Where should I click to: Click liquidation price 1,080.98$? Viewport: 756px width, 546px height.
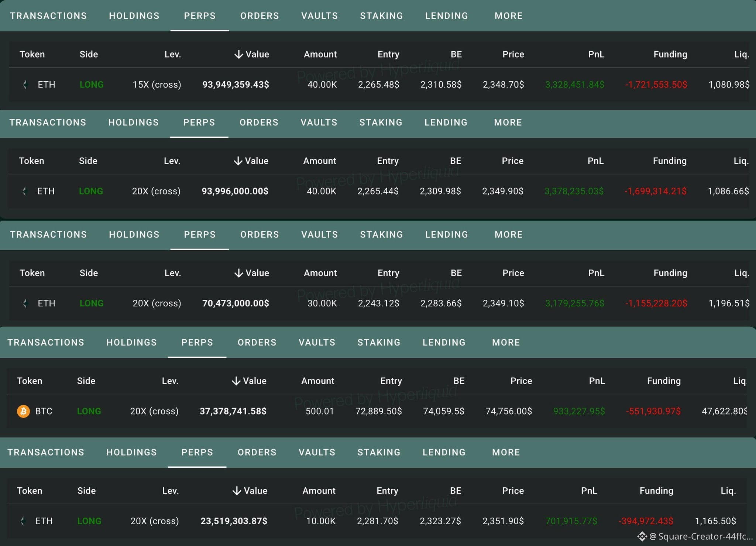[729, 85]
